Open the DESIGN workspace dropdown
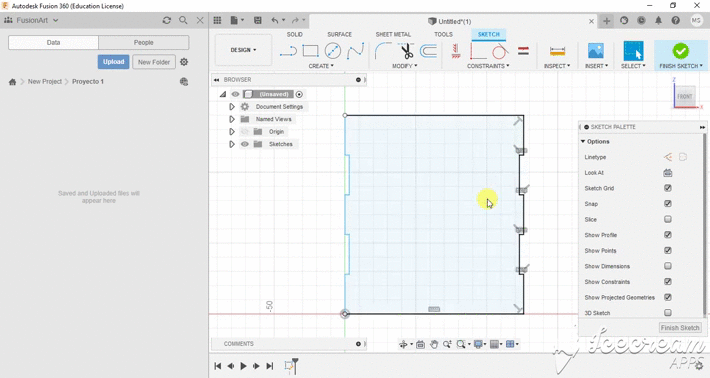Viewport: 710px width, 378px height. click(x=244, y=50)
